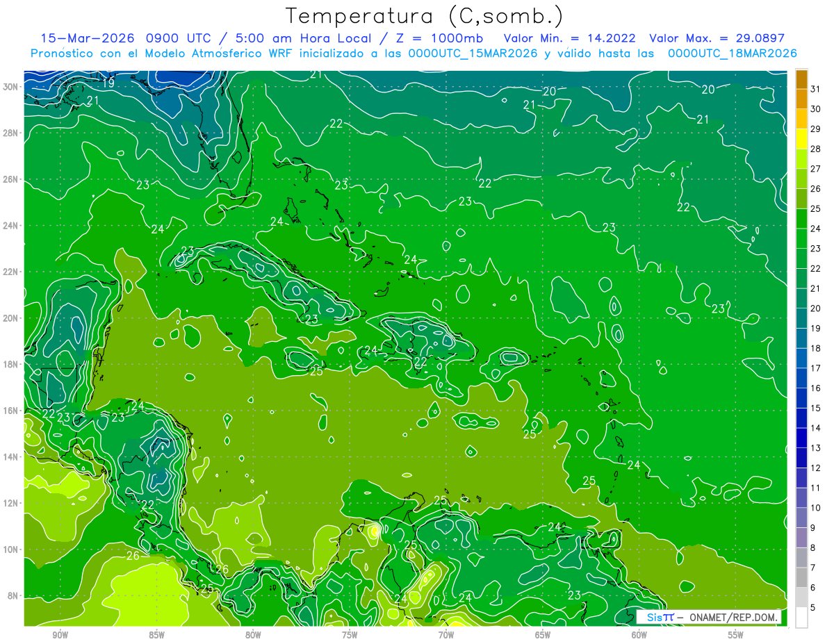
Task: Click the 10N latitude axis label
Action: coord(12,550)
